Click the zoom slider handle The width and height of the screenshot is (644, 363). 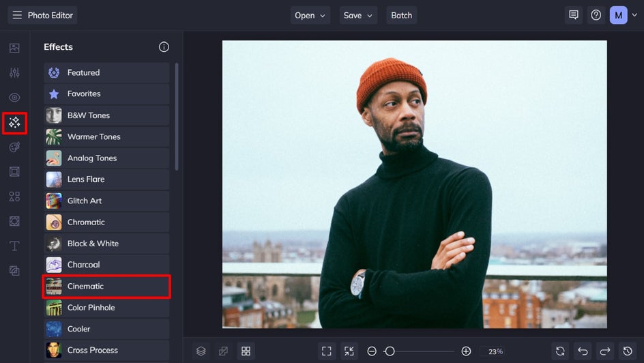390,351
